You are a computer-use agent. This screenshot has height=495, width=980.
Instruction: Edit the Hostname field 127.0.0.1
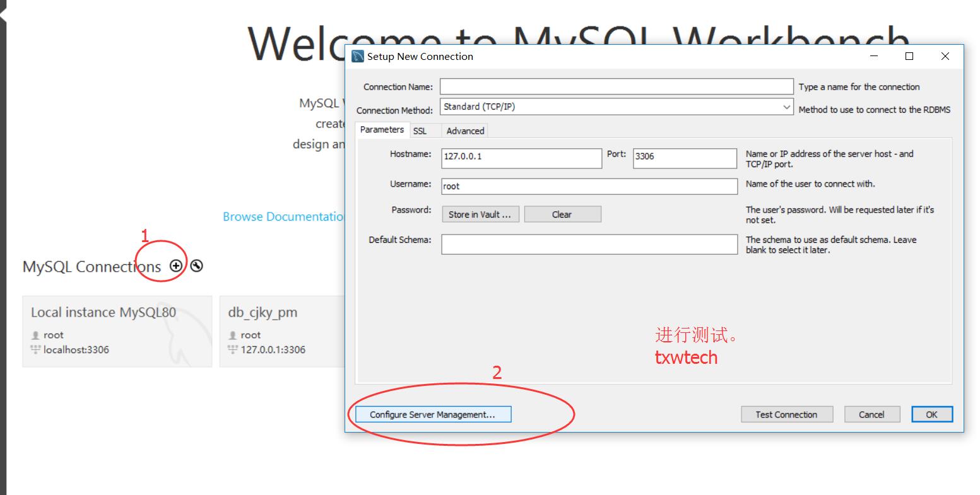pos(522,158)
